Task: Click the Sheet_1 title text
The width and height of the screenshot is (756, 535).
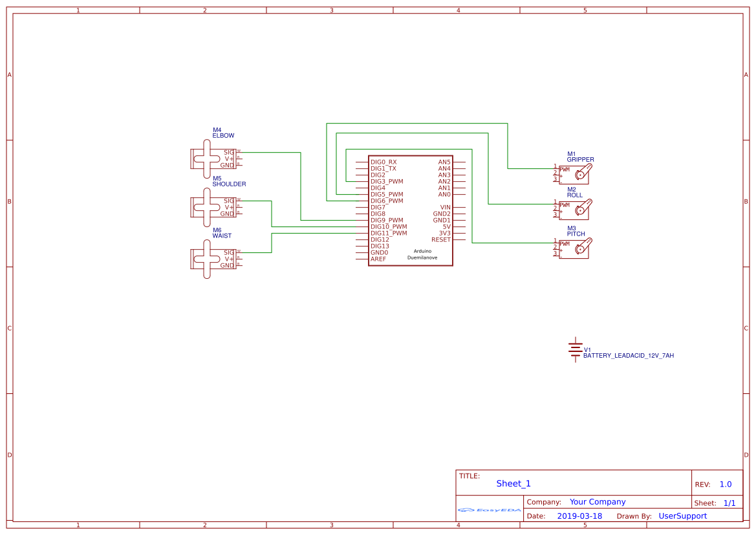Action: [x=513, y=483]
